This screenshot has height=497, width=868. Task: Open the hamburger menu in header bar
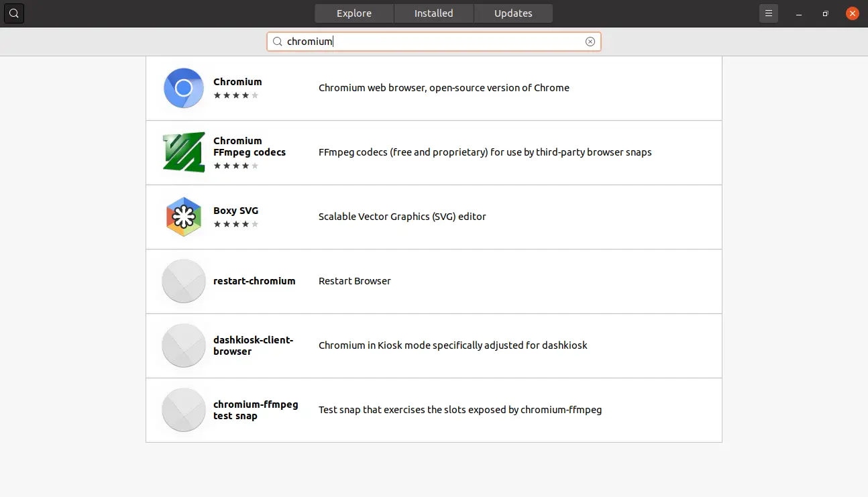769,13
